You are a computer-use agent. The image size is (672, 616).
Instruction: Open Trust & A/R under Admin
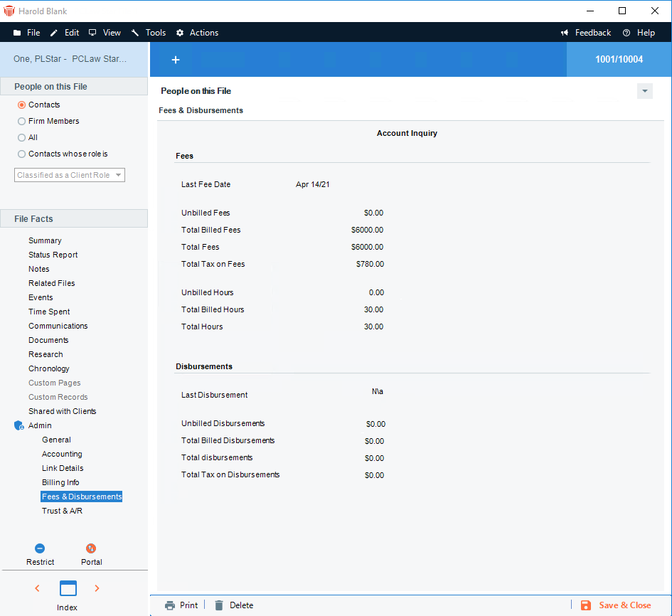point(62,511)
